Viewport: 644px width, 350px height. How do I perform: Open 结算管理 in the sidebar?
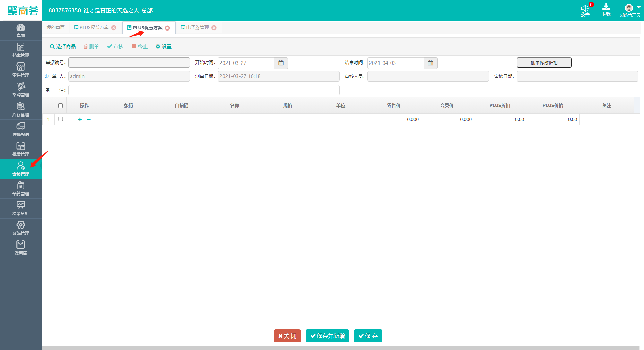coord(21,189)
